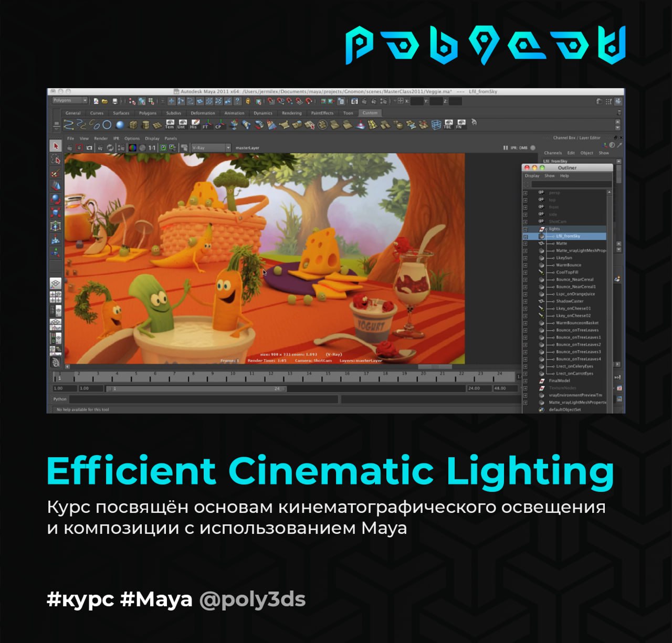Switch to the Custom shelf tab
Viewport: 672px width, 643px height.
point(370,113)
